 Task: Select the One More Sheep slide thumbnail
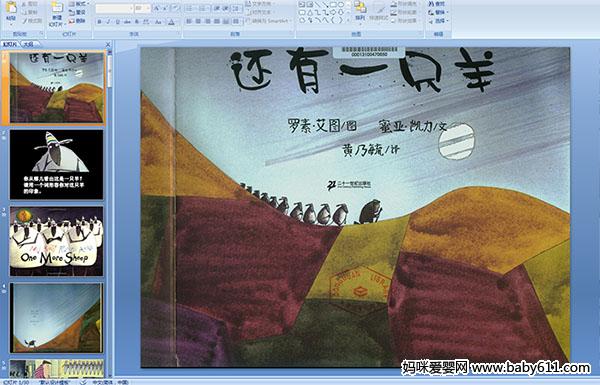coord(57,241)
